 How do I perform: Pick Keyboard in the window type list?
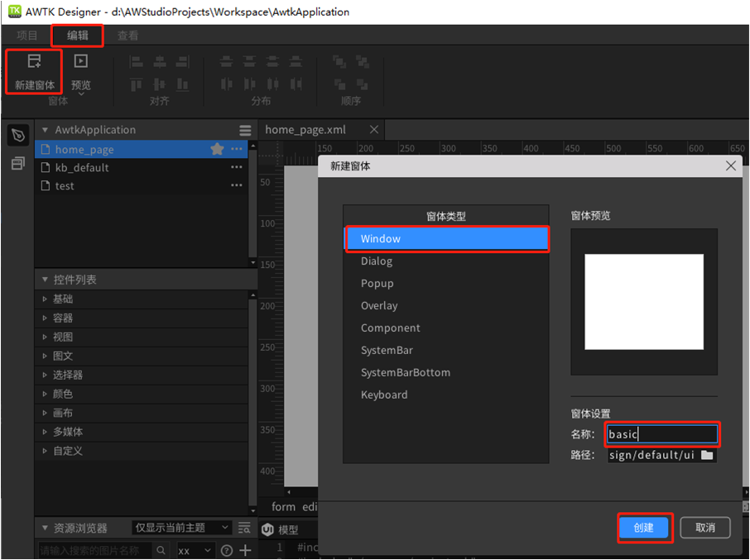[447, 395]
